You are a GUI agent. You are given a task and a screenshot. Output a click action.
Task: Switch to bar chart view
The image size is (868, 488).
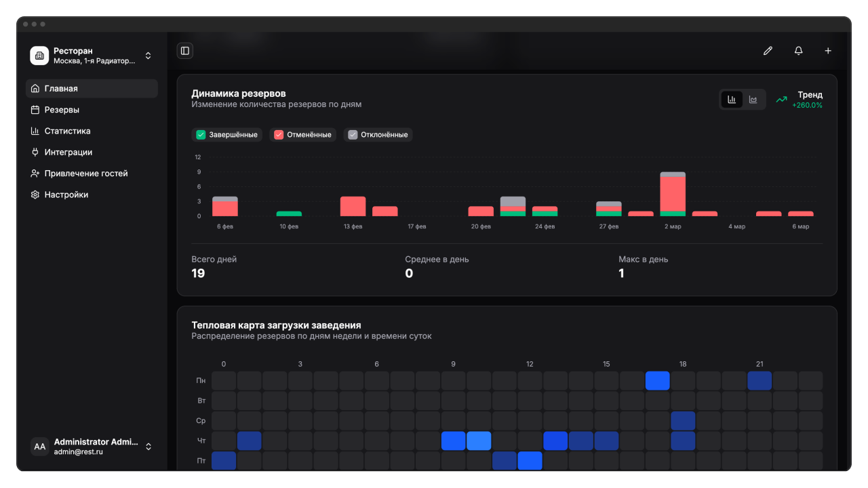click(732, 100)
